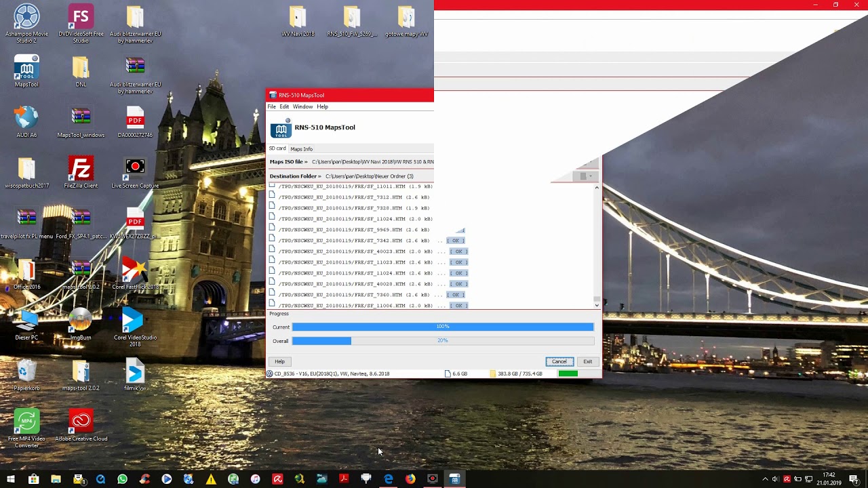Click the Help button at bottom left
This screenshot has height=488, width=868.
click(x=279, y=361)
